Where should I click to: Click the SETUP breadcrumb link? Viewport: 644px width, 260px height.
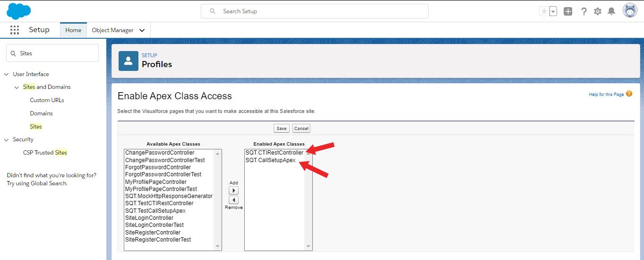click(x=149, y=55)
